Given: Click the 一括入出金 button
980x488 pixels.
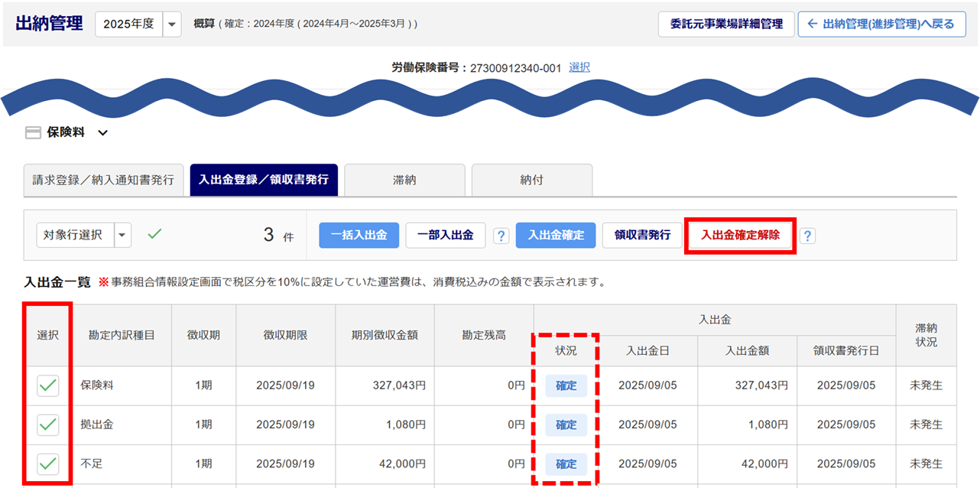Looking at the screenshot, I should (x=359, y=235).
